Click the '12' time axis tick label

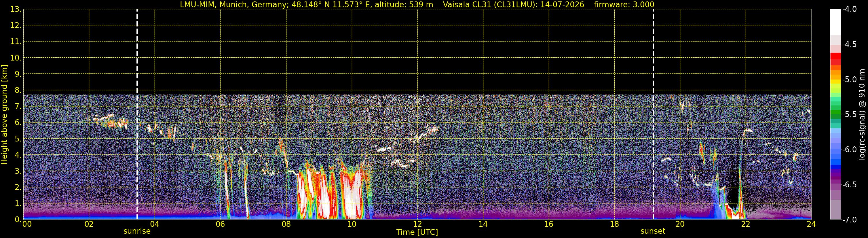click(x=417, y=224)
